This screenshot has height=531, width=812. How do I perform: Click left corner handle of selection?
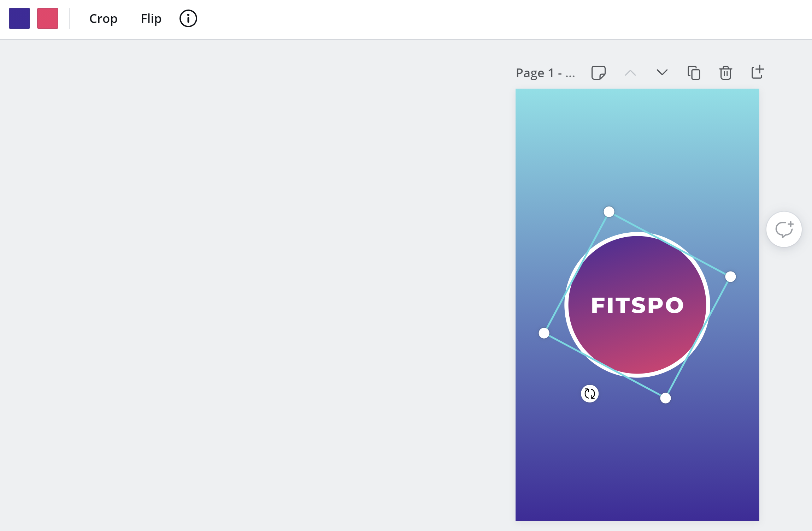544,333
